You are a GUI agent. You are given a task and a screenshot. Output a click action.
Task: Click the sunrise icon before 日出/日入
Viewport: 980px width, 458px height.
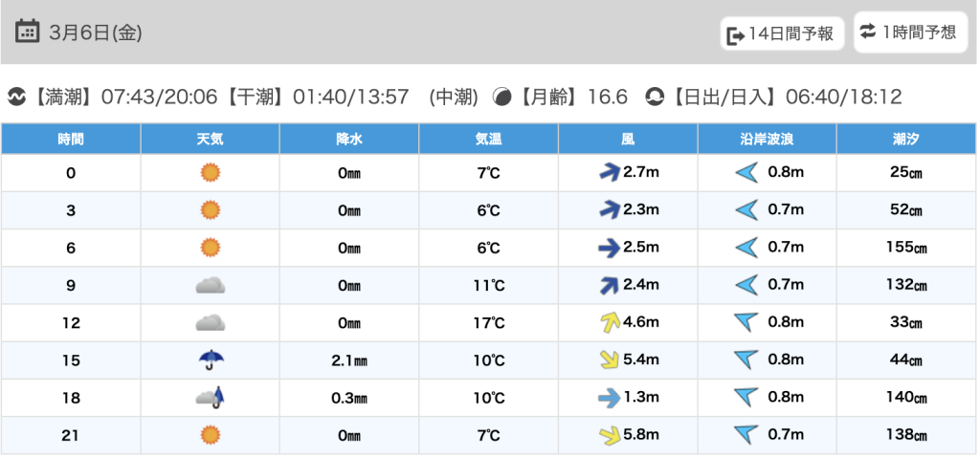(655, 97)
